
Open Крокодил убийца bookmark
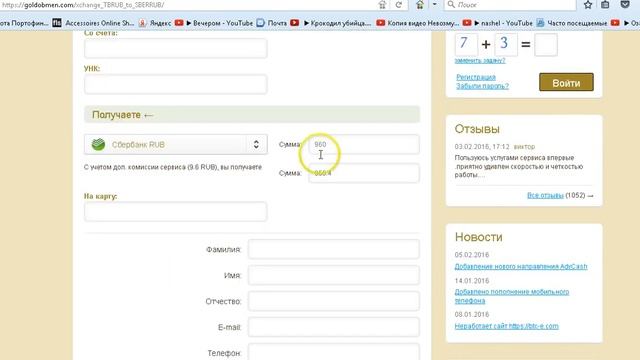[331, 23]
